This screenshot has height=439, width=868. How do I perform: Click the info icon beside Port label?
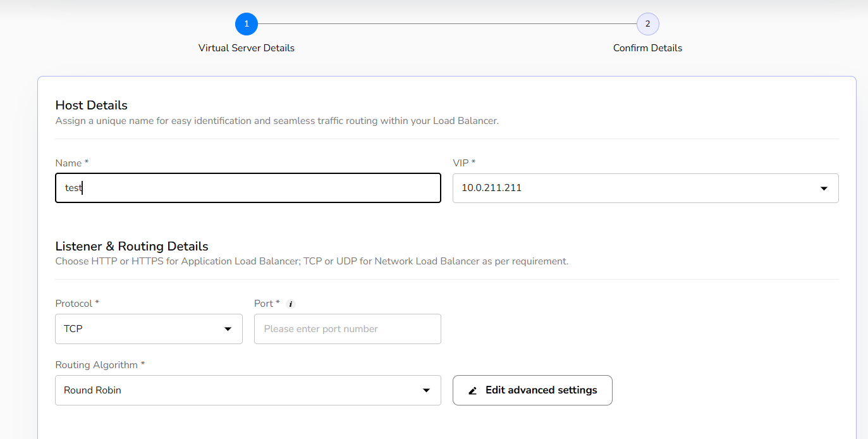point(291,304)
